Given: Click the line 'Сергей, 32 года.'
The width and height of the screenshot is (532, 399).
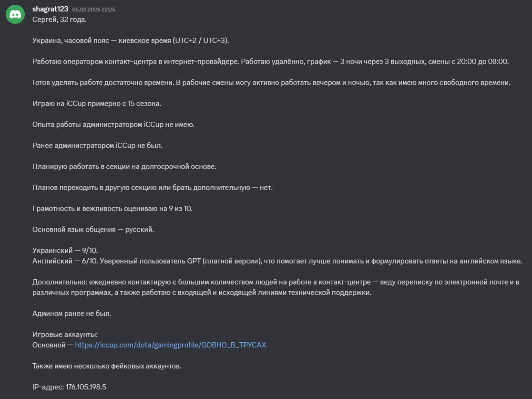Looking at the screenshot, I should tap(60, 20).
